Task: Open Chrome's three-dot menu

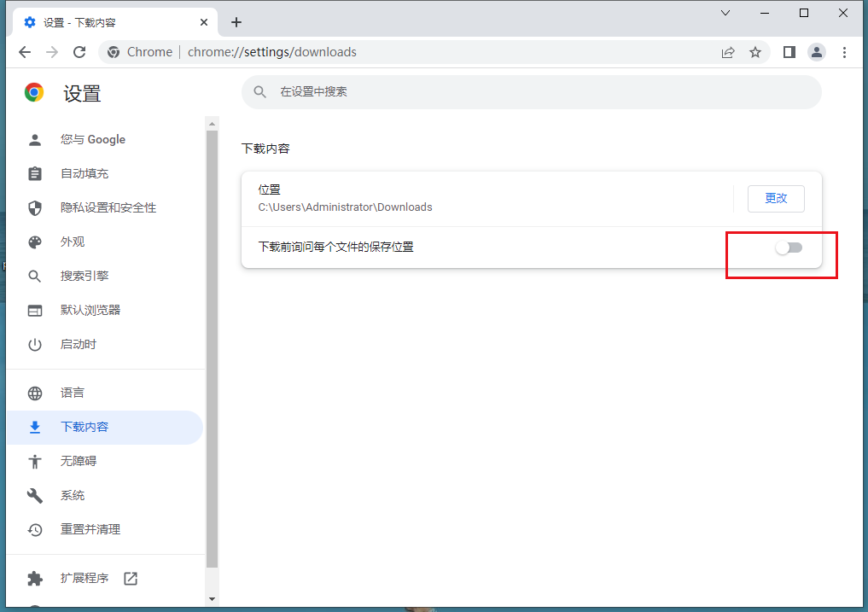Action: (844, 52)
